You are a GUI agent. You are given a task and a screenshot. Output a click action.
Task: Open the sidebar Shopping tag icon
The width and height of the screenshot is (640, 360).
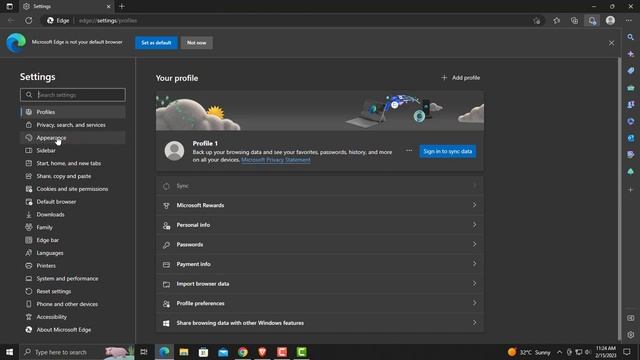(x=631, y=71)
